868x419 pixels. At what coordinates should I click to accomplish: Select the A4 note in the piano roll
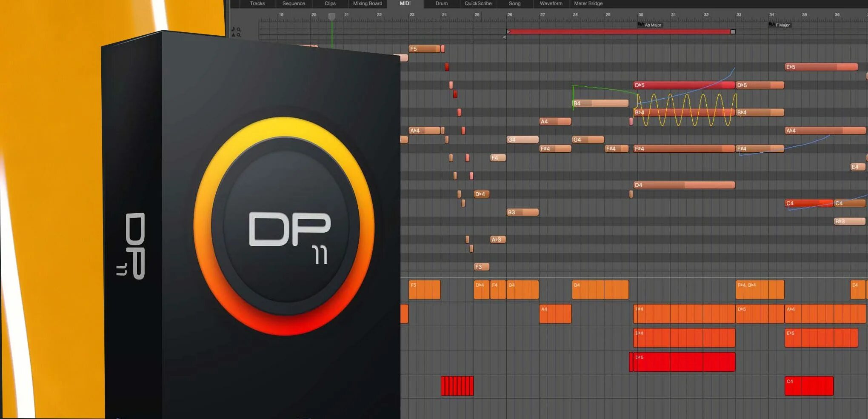pos(555,122)
